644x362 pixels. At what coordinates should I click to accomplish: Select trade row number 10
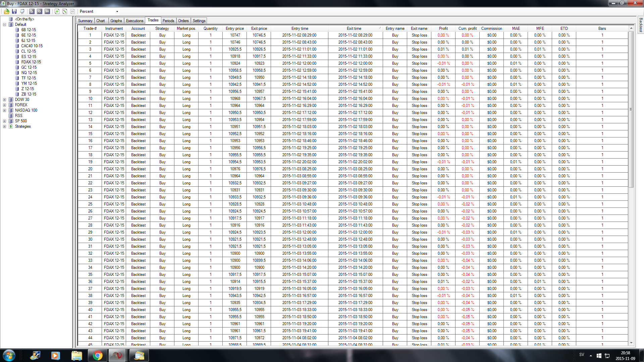[90, 99]
